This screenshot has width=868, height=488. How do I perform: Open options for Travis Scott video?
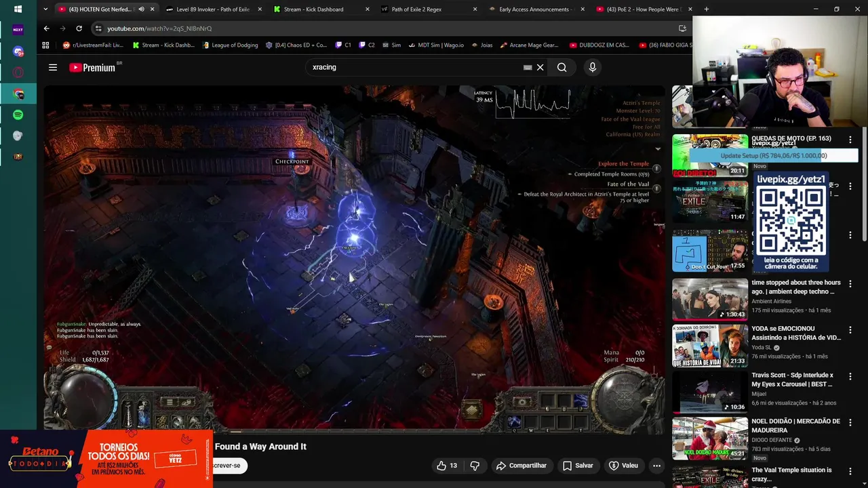pyautogui.click(x=850, y=376)
